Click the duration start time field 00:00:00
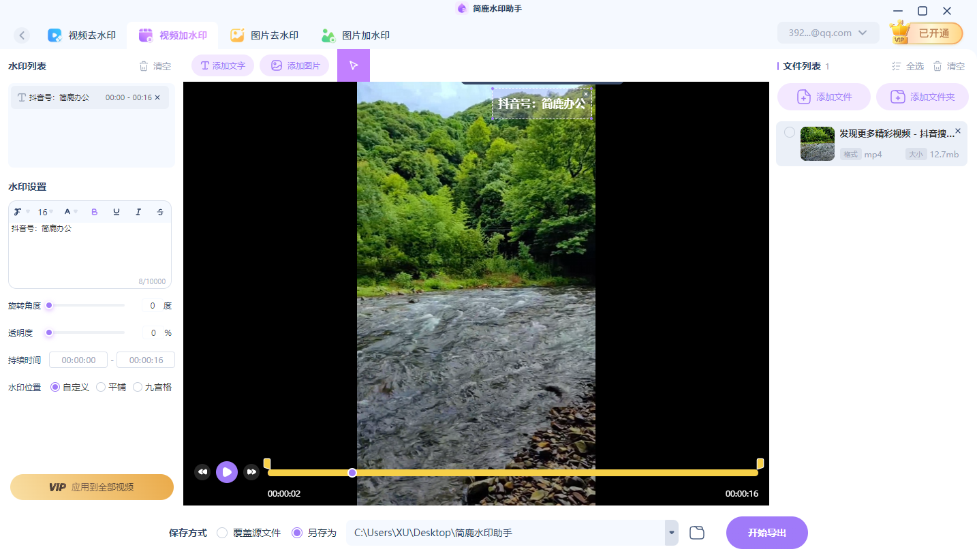This screenshot has width=977, height=560. tap(78, 360)
